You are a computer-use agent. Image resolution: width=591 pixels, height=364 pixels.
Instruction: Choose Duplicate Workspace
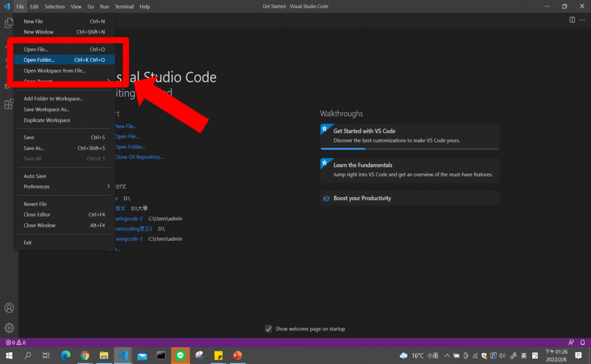(x=64, y=120)
